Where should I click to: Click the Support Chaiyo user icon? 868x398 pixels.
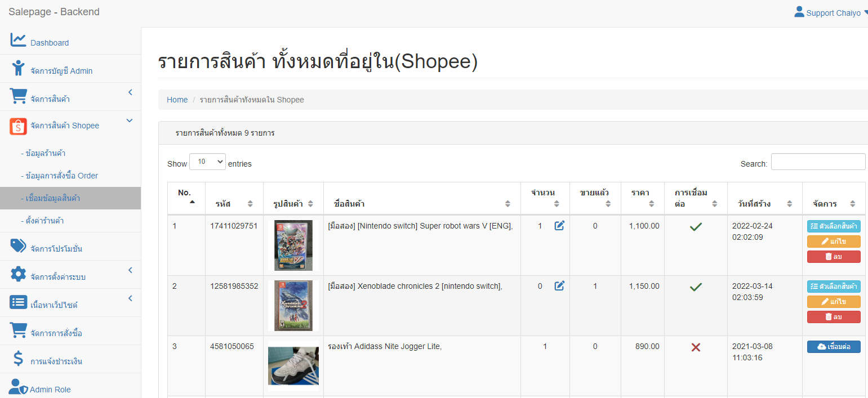coord(799,12)
